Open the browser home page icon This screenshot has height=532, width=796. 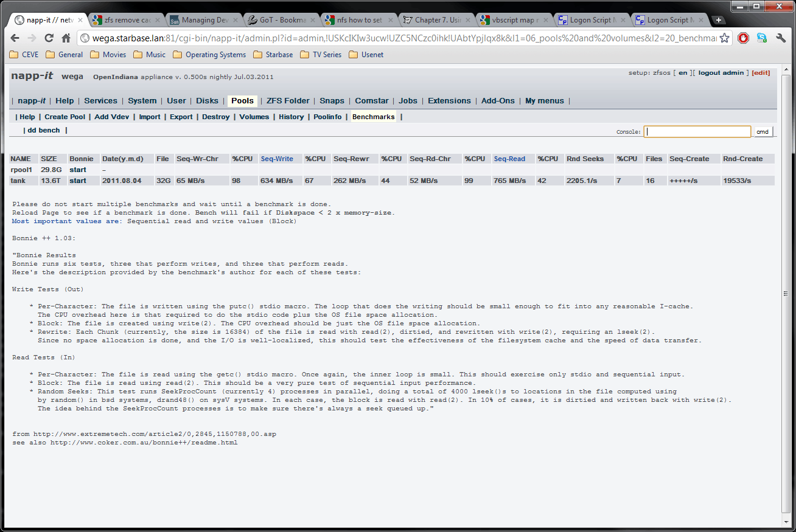click(x=66, y=38)
